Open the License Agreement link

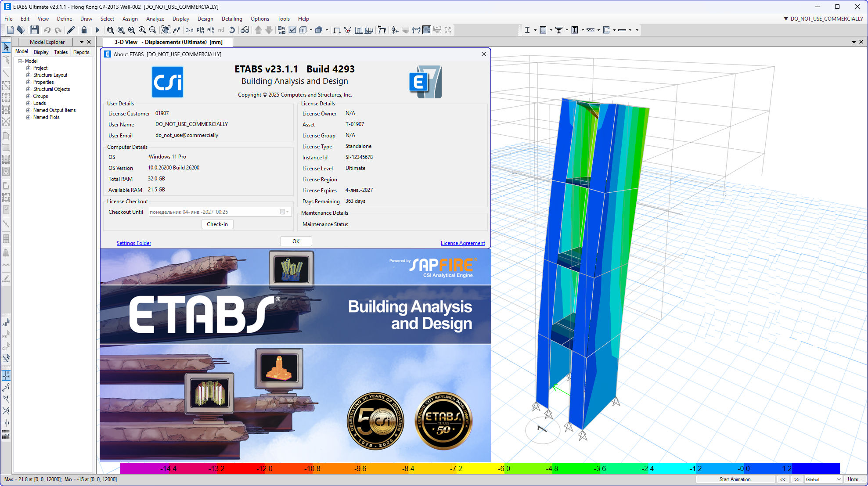coord(463,243)
